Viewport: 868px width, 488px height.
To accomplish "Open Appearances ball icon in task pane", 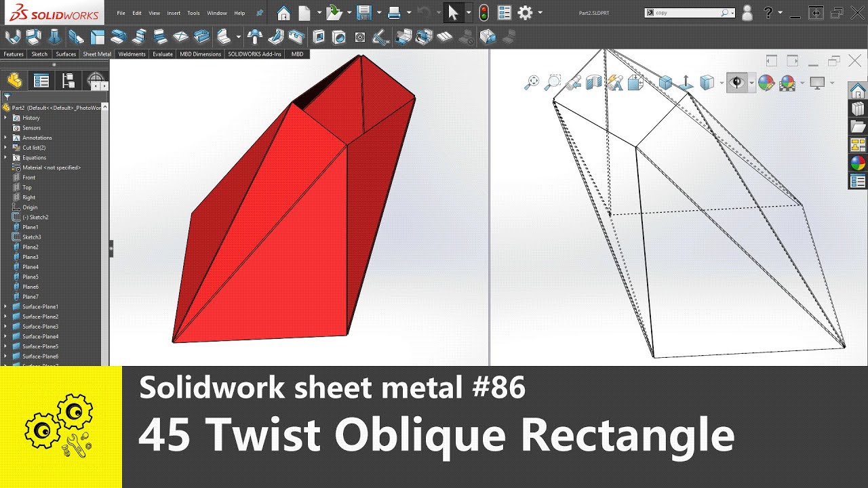I will point(858,163).
